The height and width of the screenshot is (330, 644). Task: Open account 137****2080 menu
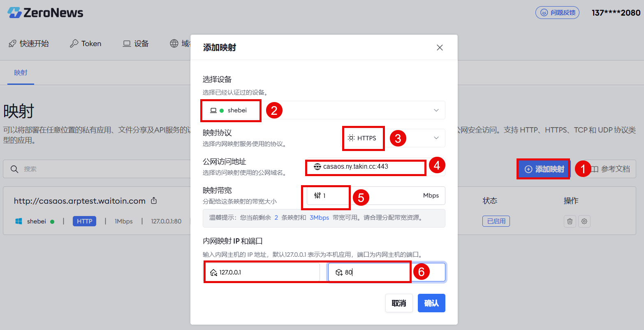point(616,13)
